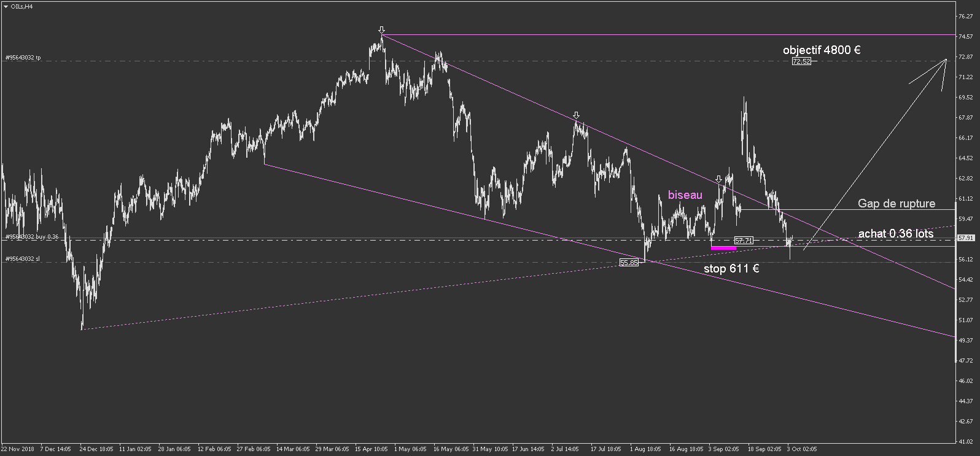Click the #95643032 buy 0.36 order label
The width and height of the screenshot is (980, 456).
coord(31,236)
